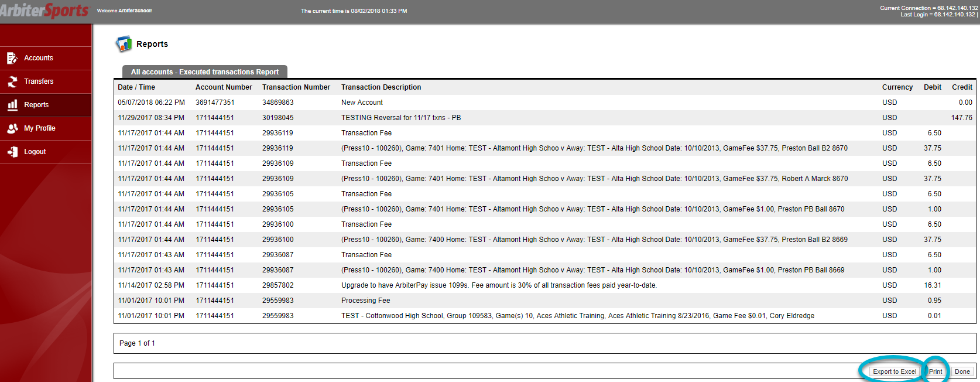Click the Done button
980x382 pixels.
point(962,371)
